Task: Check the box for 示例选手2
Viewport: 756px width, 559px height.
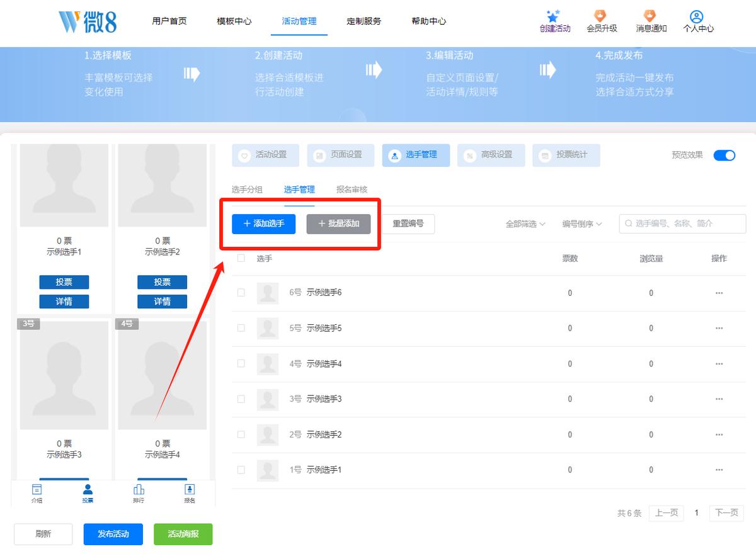Action: [241, 434]
